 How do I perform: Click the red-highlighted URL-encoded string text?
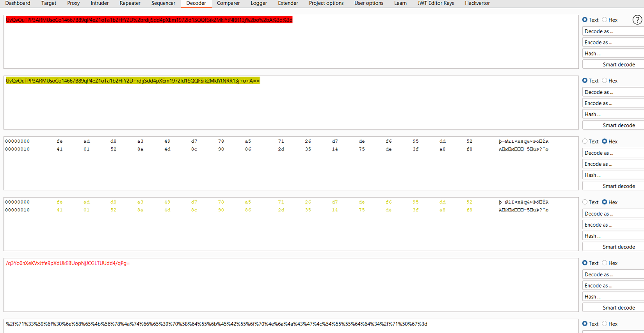149,20
